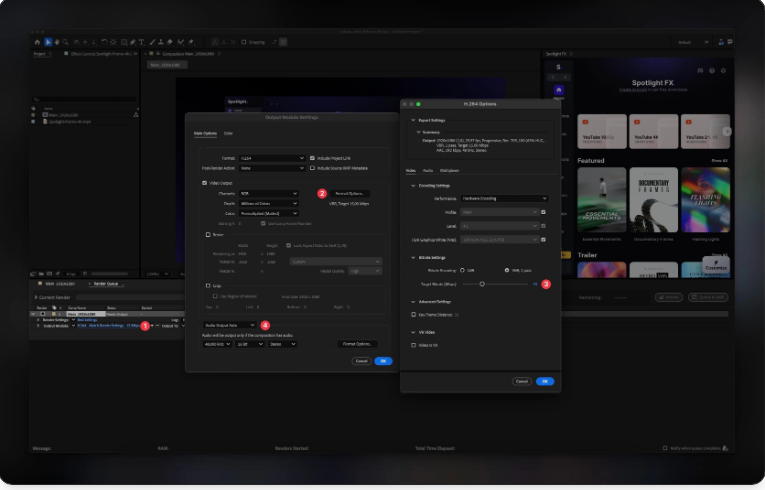765x490 pixels.
Task: Click the workspace overflow chevrons icon
Action: click(x=706, y=42)
